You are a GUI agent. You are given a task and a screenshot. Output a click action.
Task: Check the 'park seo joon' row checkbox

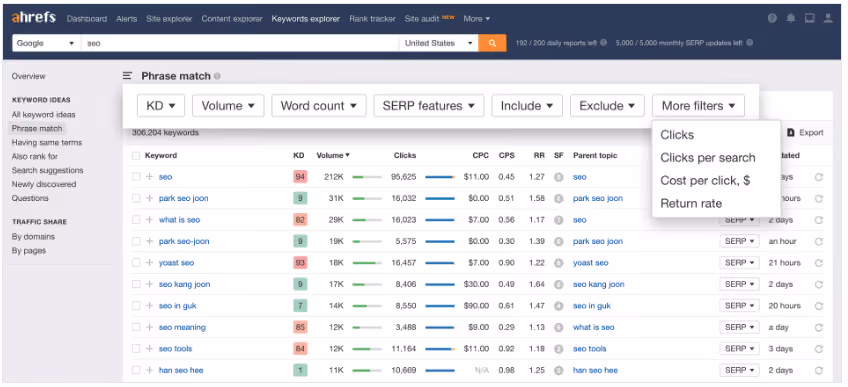pyautogui.click(x=136, y=198)
